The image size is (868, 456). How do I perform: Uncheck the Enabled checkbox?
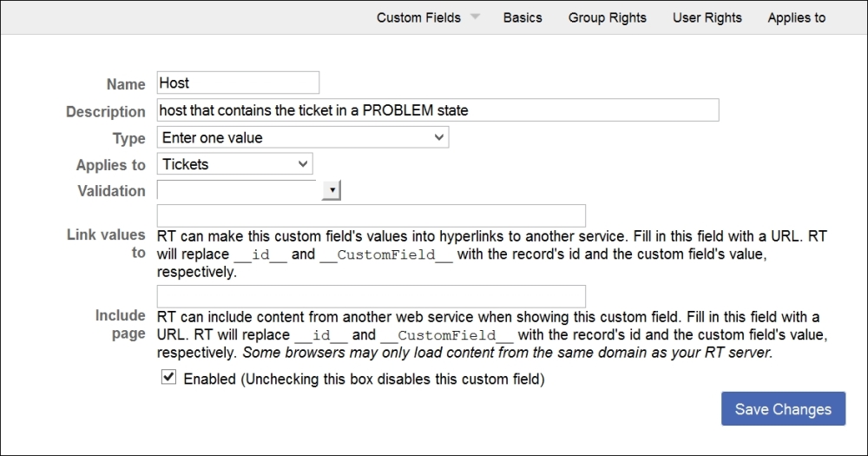[x=169, y=378]
